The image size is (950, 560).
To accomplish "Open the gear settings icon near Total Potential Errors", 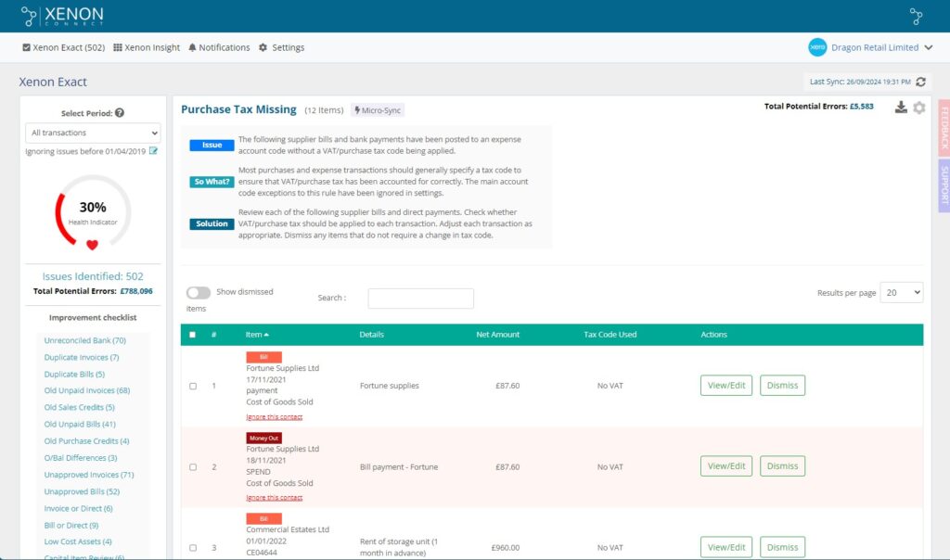I will coord(919,108).
